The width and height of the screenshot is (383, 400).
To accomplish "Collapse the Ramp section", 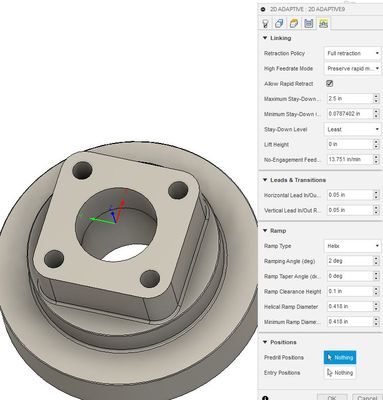I will click(x=265, y=231).
